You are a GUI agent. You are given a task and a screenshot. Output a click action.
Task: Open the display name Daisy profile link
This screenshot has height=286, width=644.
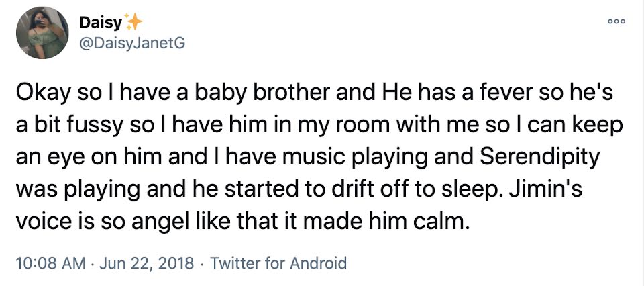point(101,23)
